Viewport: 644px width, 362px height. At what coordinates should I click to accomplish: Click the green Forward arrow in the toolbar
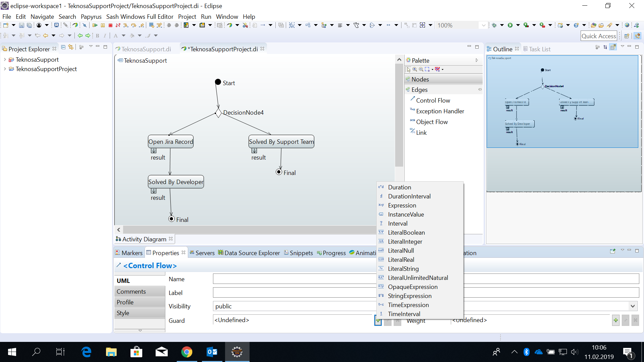(88, 36)
